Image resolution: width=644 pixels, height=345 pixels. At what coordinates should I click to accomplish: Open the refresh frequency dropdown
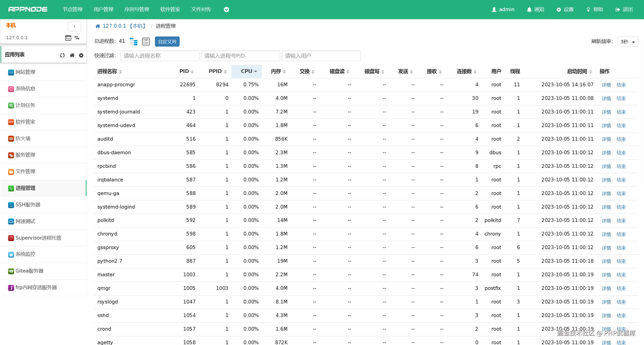tap(627, 42)
